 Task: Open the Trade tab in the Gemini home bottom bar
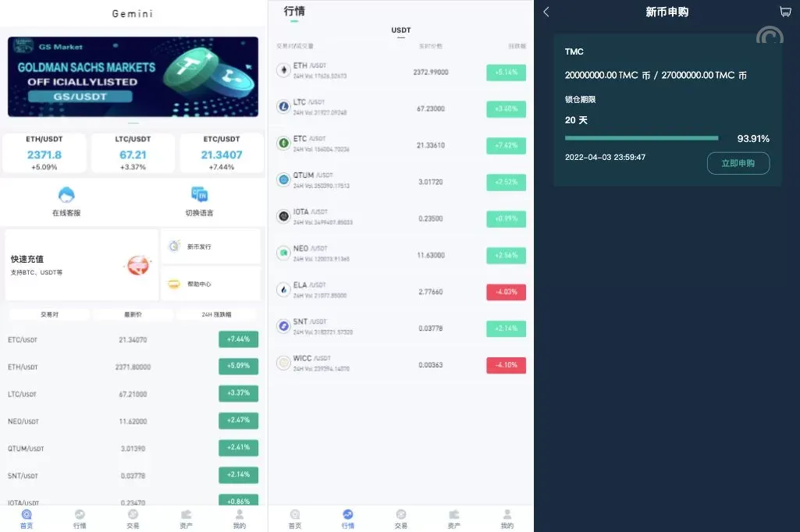tap(133, 519)
